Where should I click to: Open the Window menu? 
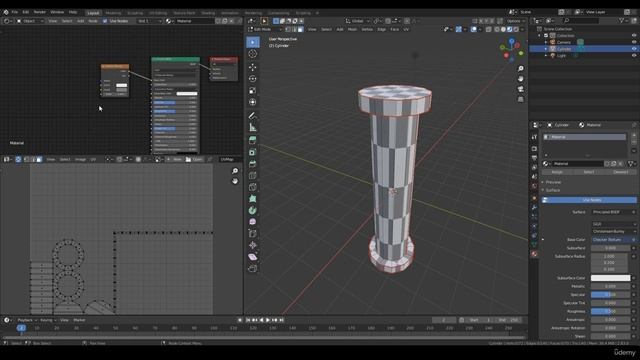point(57,12)
